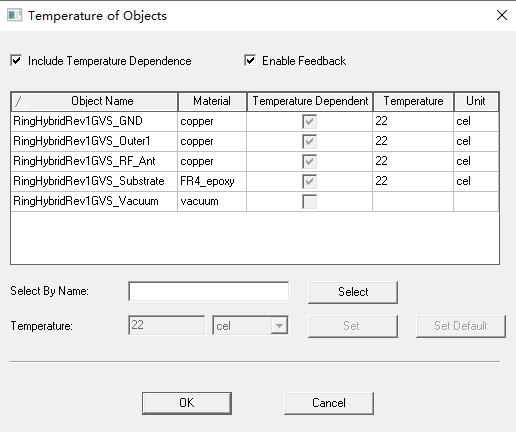Click the sort triangle in Object Name header
516x432 pixels.
[20, 102]
